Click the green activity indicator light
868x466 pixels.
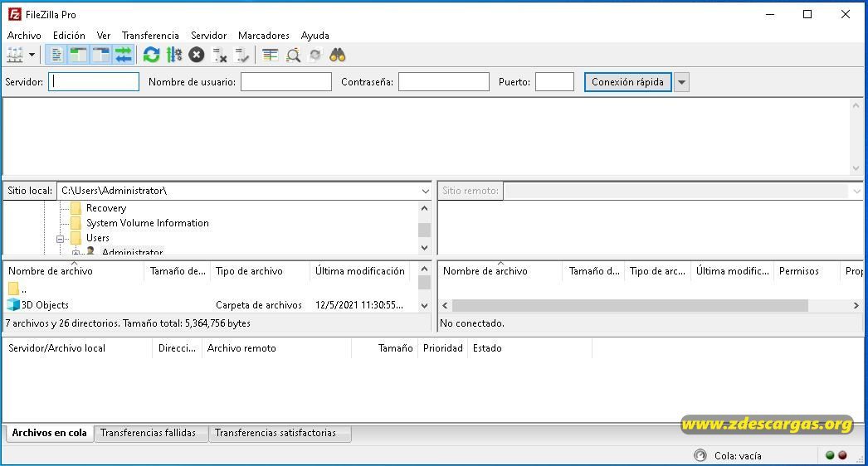pyautogui.click(x=830, y=455)
